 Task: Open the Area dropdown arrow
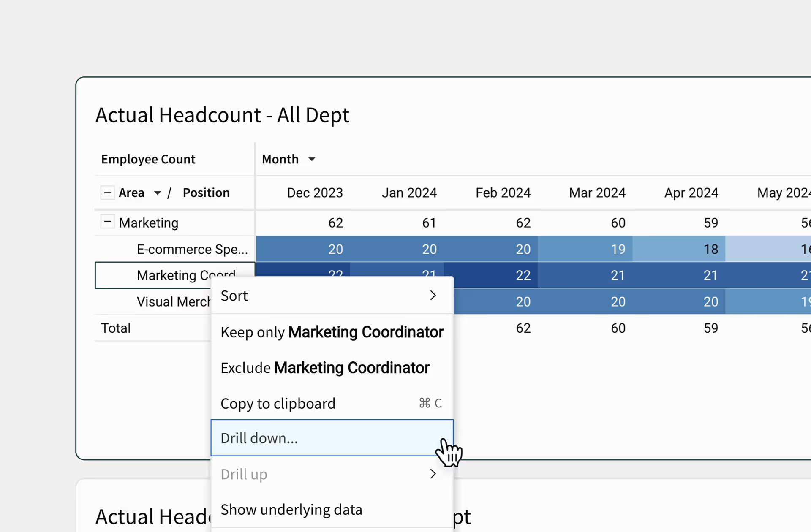click(157, 193)
